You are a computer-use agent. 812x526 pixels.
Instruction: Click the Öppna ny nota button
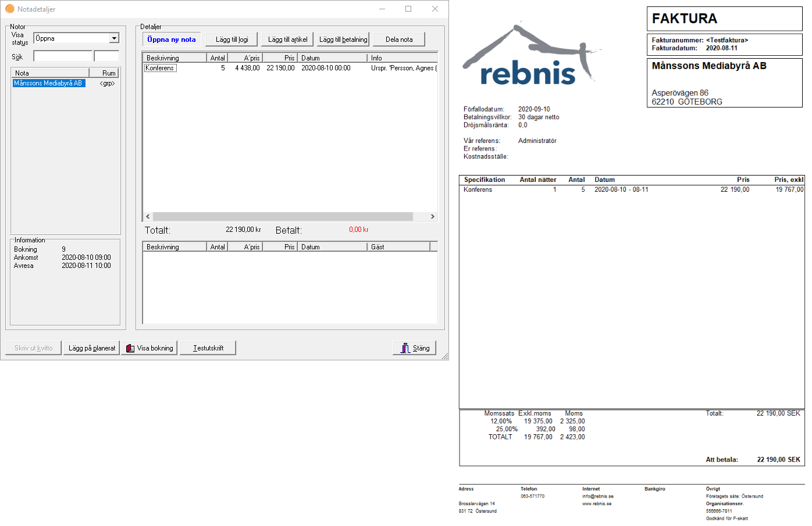[172, 40]
